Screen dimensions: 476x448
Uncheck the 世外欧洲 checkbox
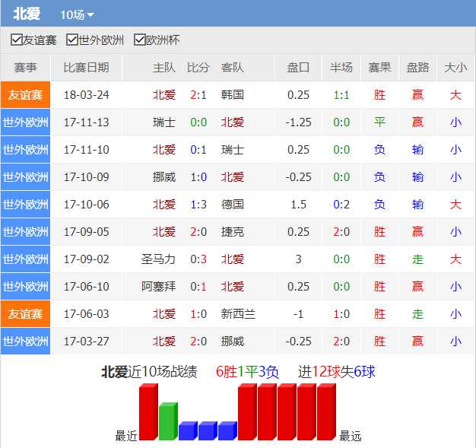pyautogui.click(x=72, y=40)
